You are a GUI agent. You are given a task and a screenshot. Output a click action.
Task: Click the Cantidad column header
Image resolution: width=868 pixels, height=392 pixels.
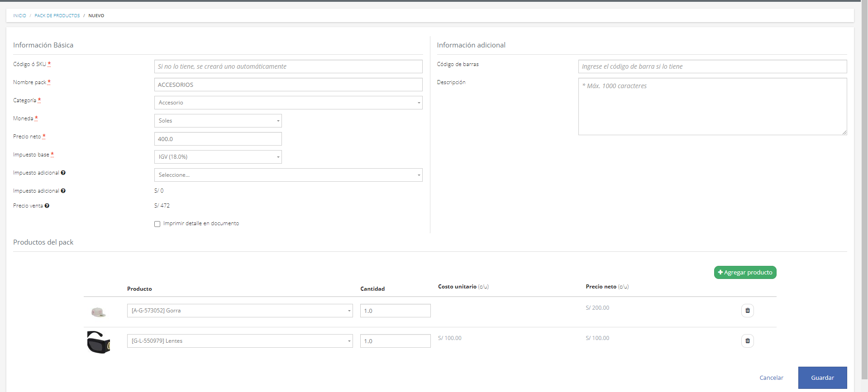[x=372, y=289]
